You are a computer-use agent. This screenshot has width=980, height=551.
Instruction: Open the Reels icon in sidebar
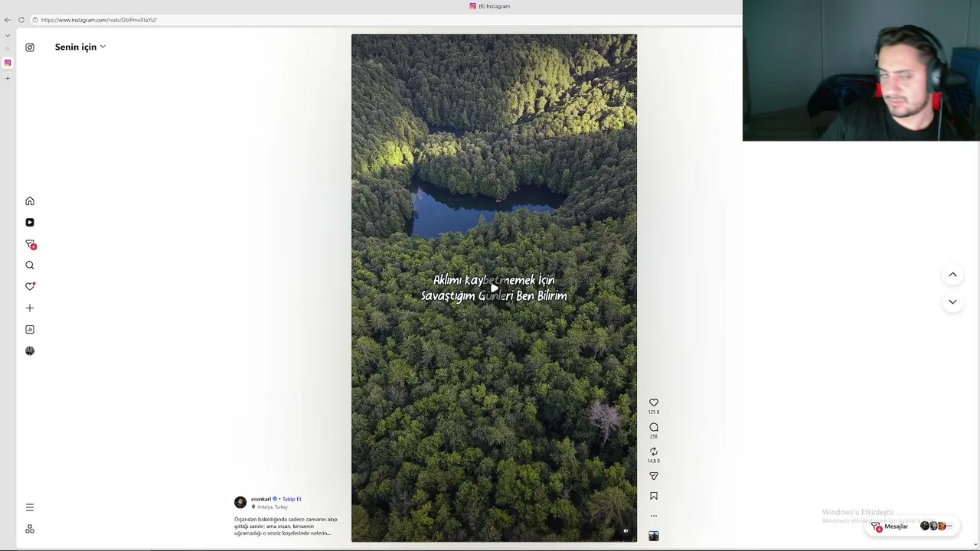pyautogui.click(x=30, y=223)
